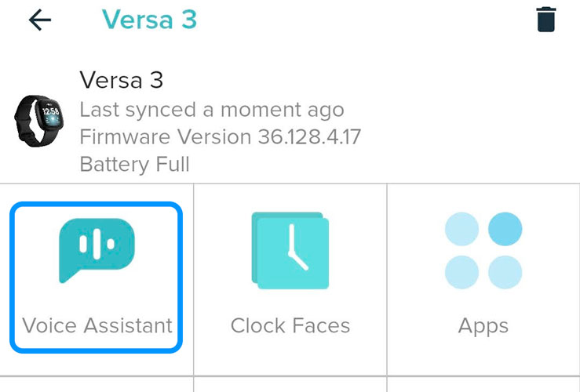The width and height of the screenshot is (580, 392).
Task: Tap the darker blue dot in Apps icon
Action: tap(505, 230)
